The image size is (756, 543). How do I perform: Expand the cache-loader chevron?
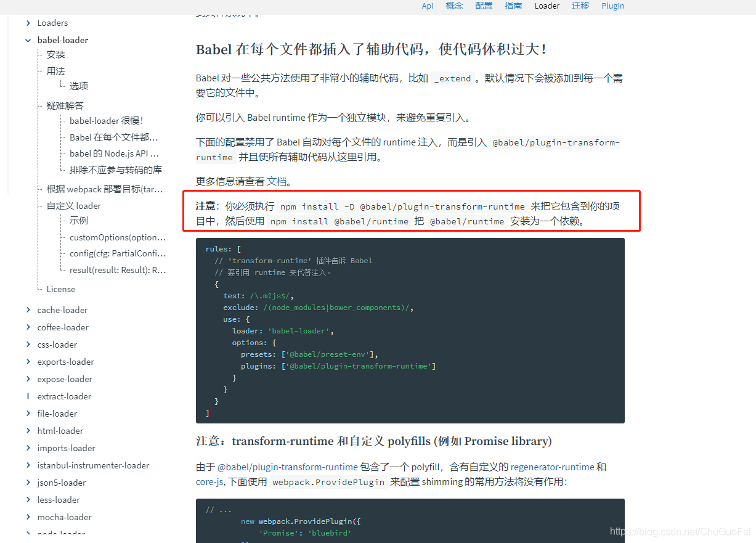tap(28, 310)
